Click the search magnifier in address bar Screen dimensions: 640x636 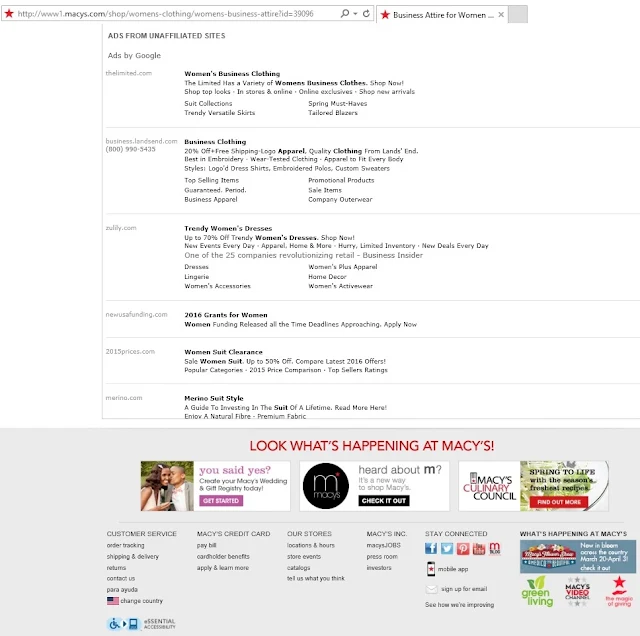pyautogui.click(x=345, y=13)
